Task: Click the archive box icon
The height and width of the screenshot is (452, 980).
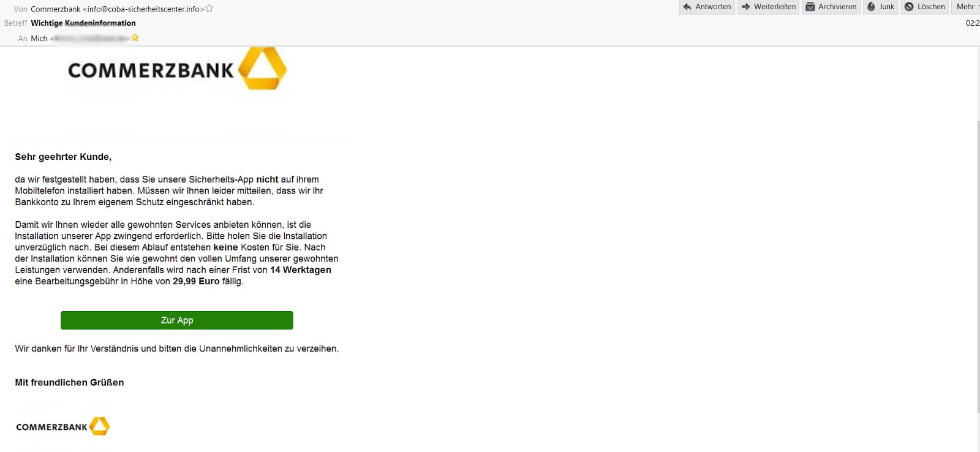Action: pyautogui.click(x=810, y=7)
